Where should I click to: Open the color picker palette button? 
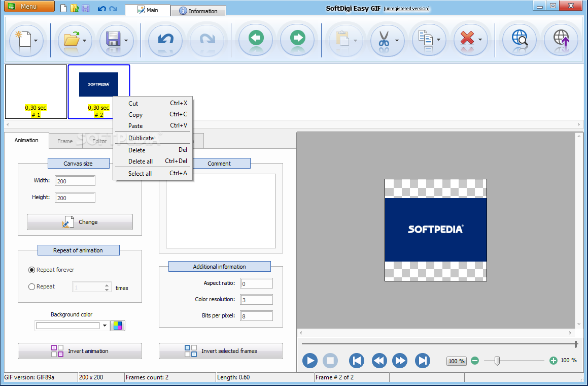coord(117,326)
